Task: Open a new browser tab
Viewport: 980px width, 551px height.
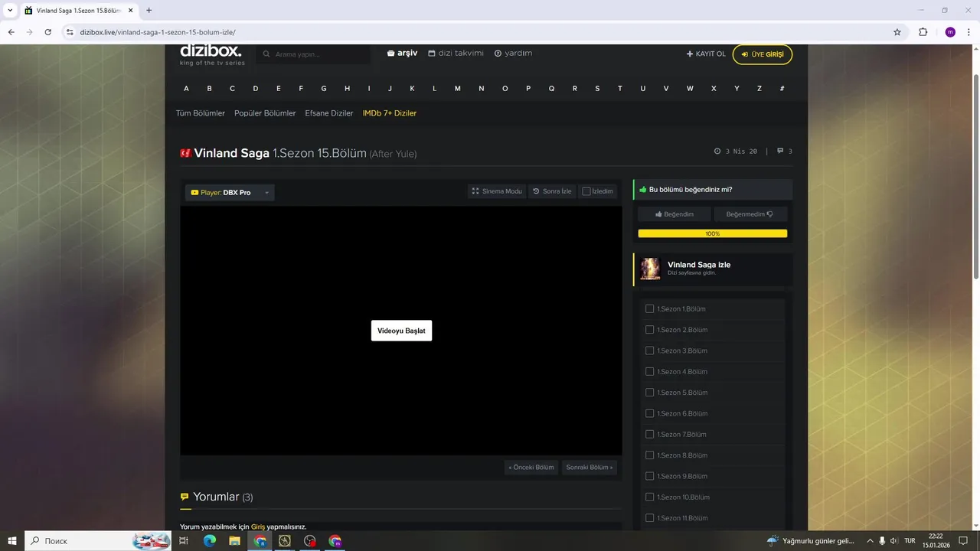Action: click(x=149, y=11)
